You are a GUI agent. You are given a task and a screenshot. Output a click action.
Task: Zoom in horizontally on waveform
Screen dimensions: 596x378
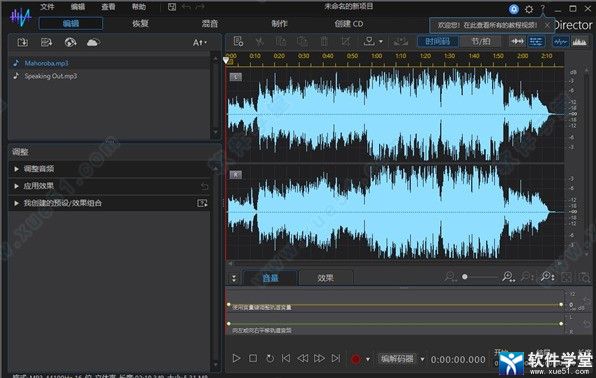pos(508,277)
